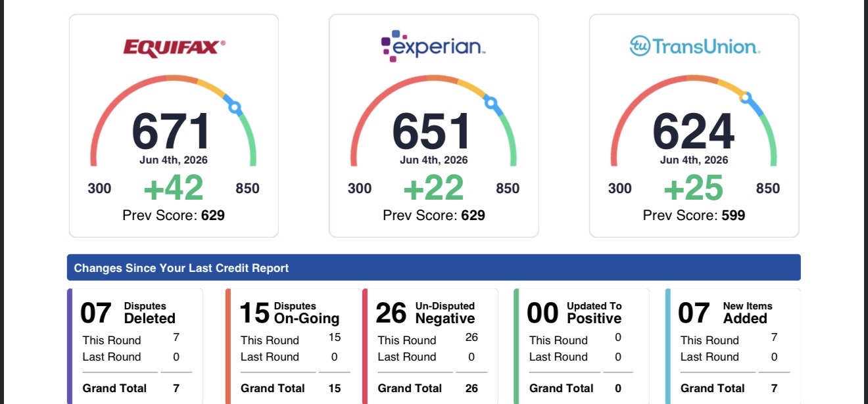Click the 300 label under TransUnion gauge
Image resolution: width=868 pixels, height=404 pixels.
[620, 189]
